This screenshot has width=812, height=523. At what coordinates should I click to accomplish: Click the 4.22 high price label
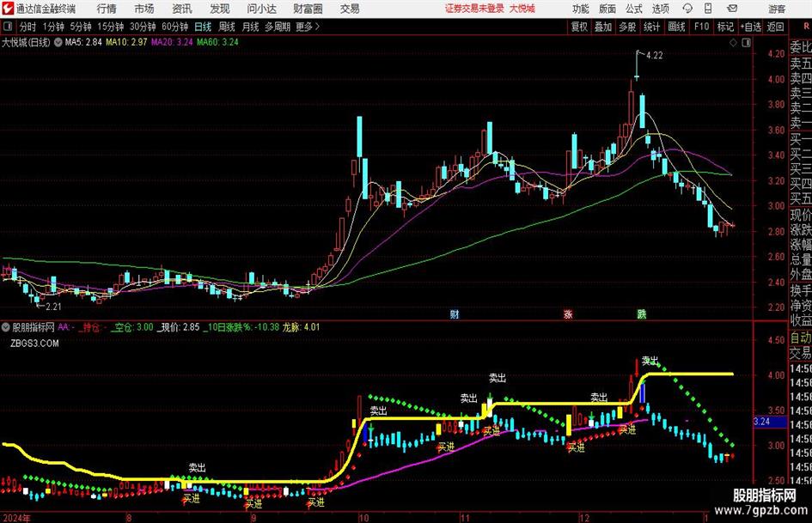655,56
